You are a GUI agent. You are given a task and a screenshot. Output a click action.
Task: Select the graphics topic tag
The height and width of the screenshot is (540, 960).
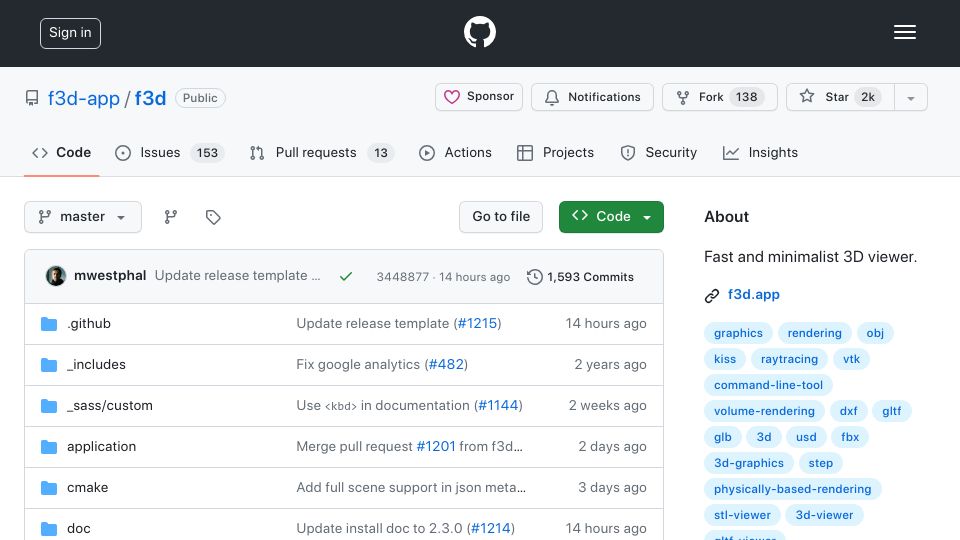(x=738, y=333)
